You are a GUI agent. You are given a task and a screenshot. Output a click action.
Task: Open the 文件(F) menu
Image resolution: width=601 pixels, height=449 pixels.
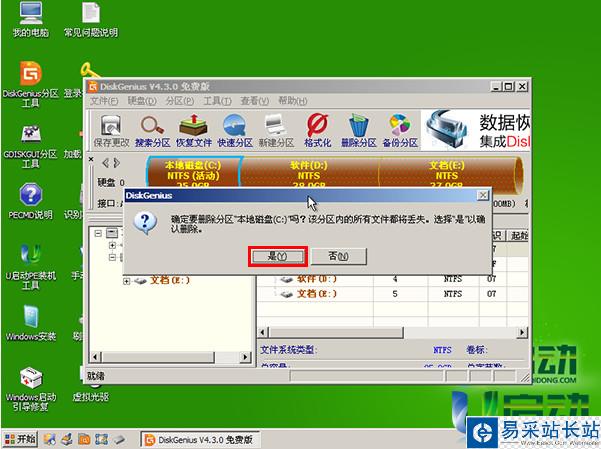(104, 101)
